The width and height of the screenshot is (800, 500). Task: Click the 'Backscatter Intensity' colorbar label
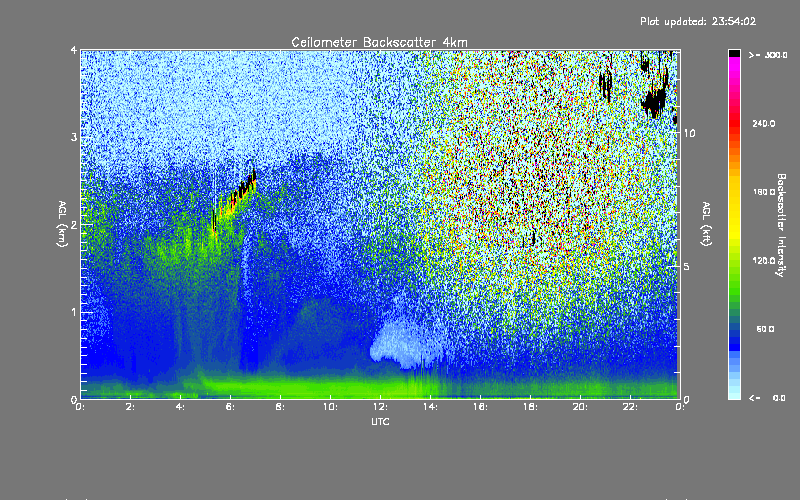[x=781, y=225]
